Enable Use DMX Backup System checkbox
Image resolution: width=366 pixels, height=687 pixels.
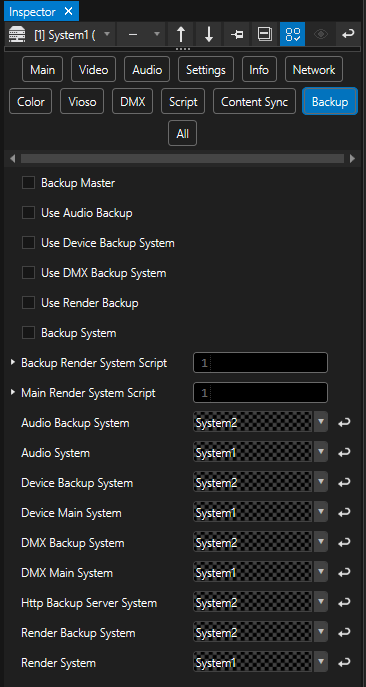pyautogui.click(x=28, y=273)
